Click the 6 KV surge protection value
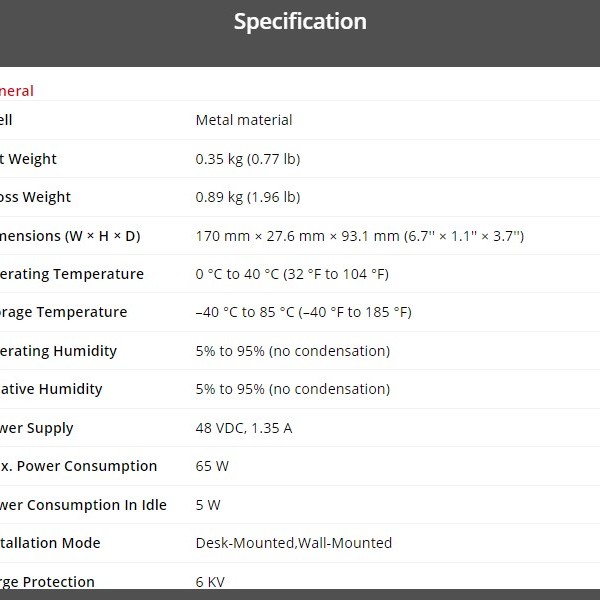Image resolution: width=600 pixels, height=600 pixels. [x=209, y=582]
